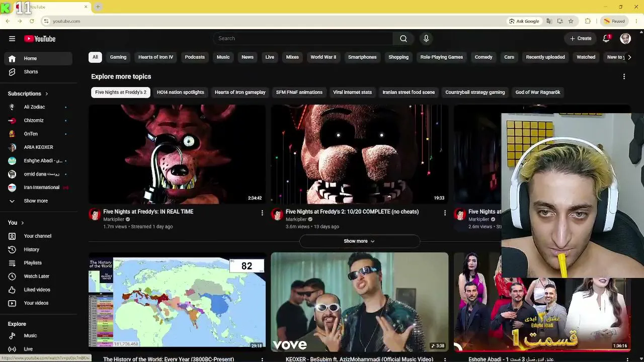Open the Chrome three-dot menu

point(637,21)
